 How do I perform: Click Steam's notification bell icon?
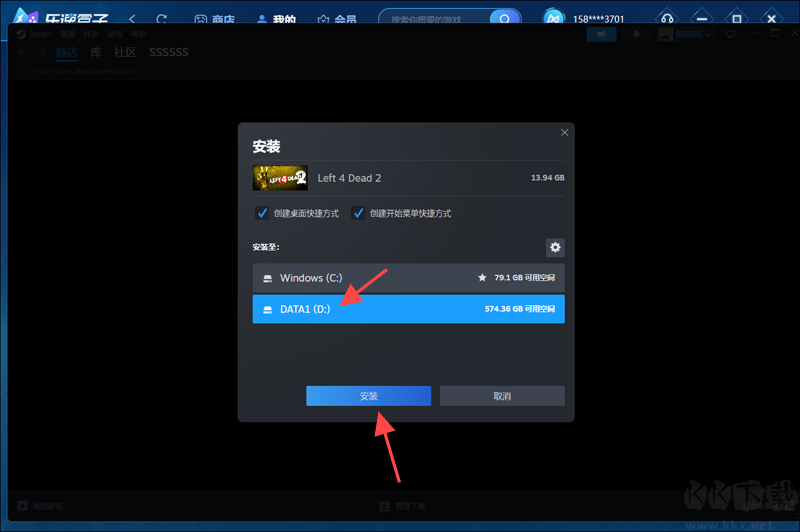coord(636,34)
